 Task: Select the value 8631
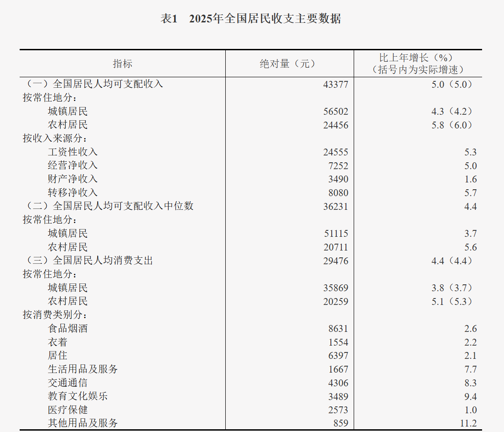[x=338, y=329]
